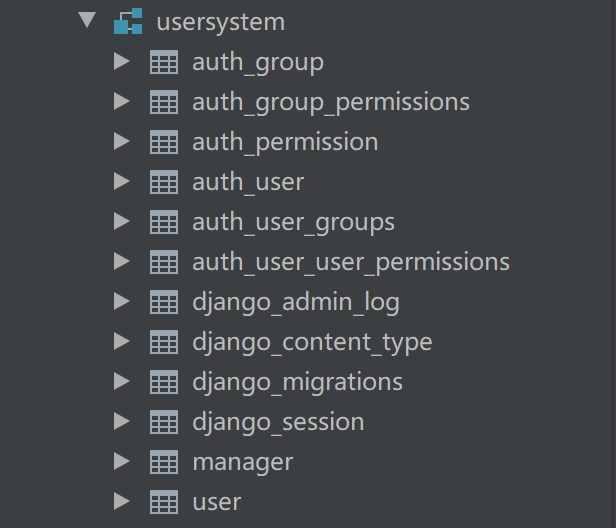Select the django_content_type table name
Image resolution: width=616 pixels, height=528 pixels.
[x=312, y=342]
